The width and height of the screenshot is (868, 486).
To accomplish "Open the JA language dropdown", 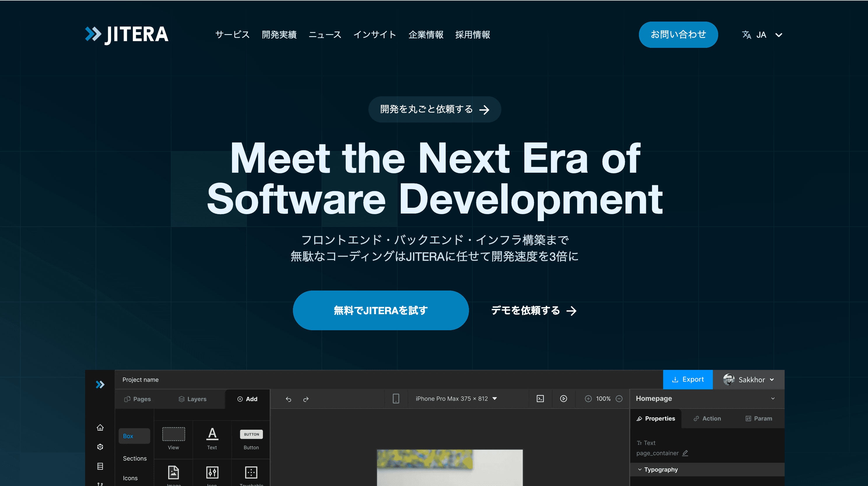I will tap(762, 35).
